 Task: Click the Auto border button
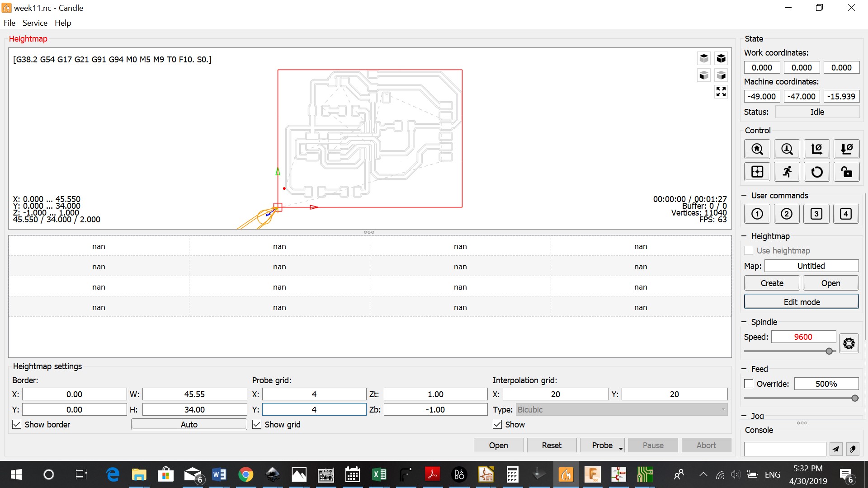pos(189,424)
